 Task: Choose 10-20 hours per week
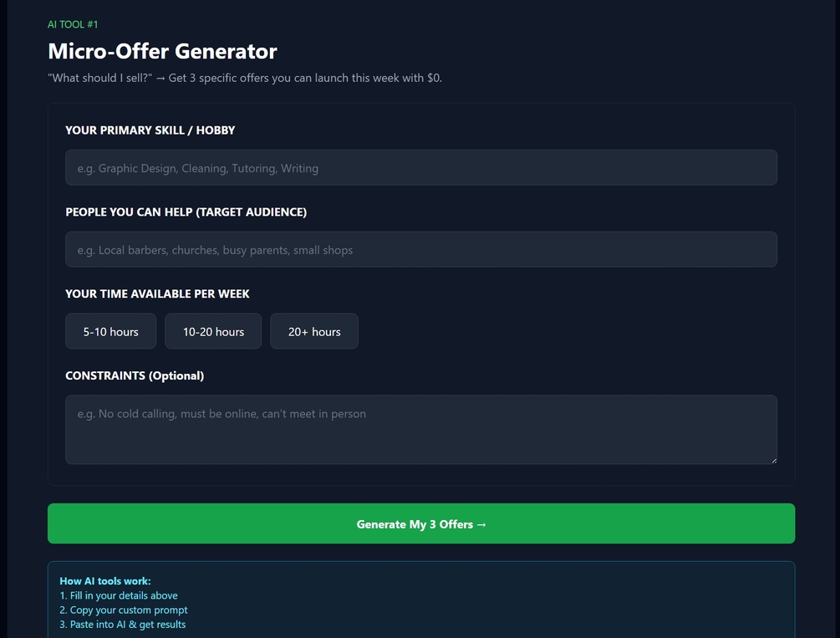point(213,332)
